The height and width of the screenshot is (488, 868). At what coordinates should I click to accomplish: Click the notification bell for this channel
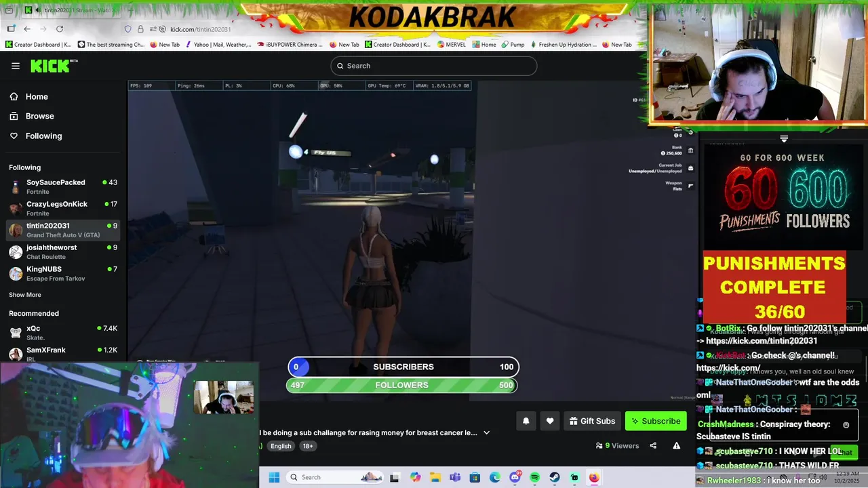pos(526,421)
